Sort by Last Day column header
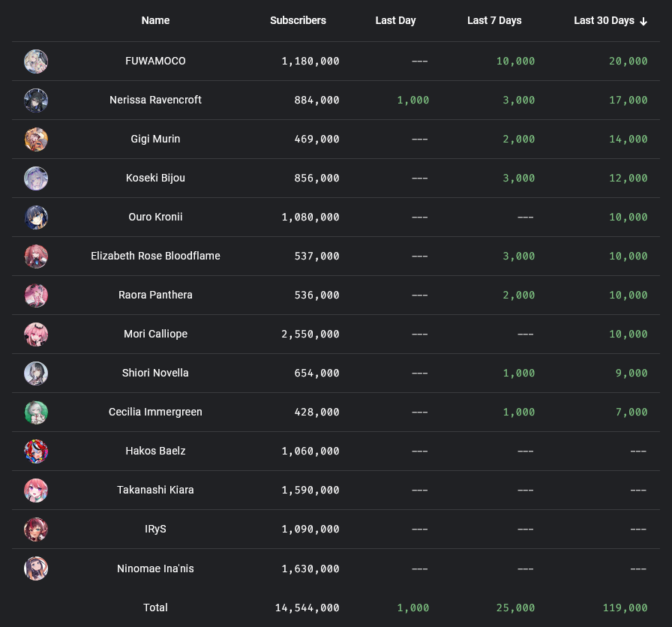Image resolution: width=672 pixels, height=627 pixels. (395, 21)
